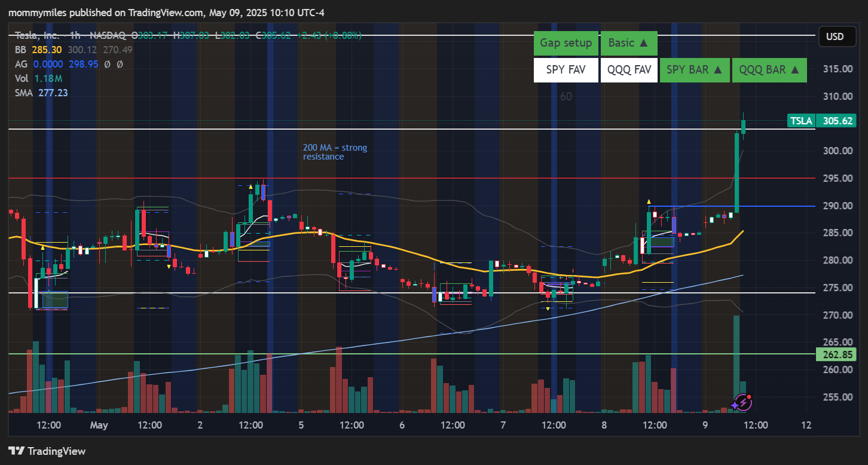Click the May label on time axis
The width and height of the screenshot is (868, 465).
(x=99, y=426)
